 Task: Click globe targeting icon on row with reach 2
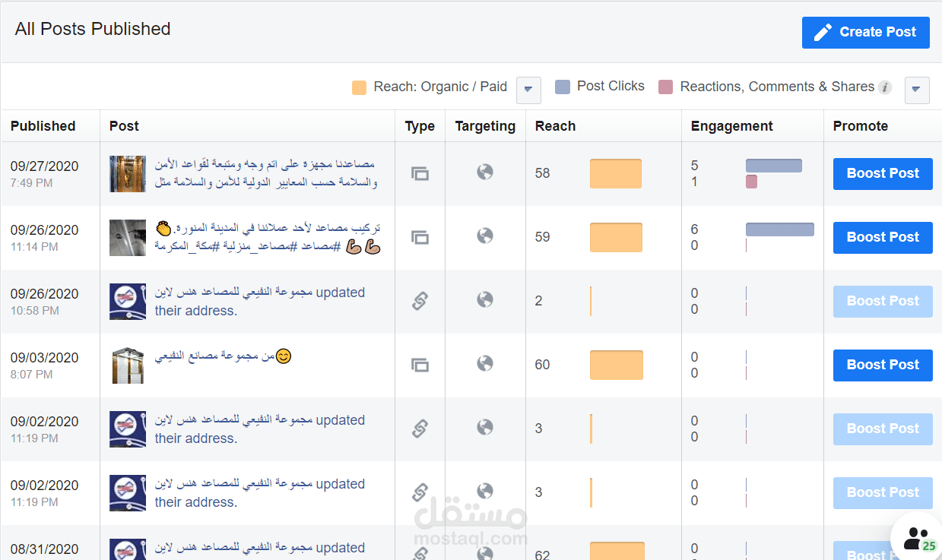coord(485,300)
